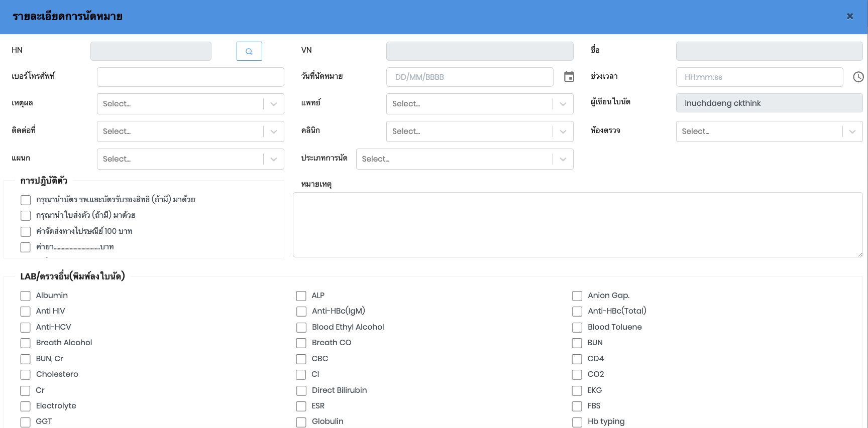Check the ALP checkbox
Screen dimensions: 868x428
301,296
